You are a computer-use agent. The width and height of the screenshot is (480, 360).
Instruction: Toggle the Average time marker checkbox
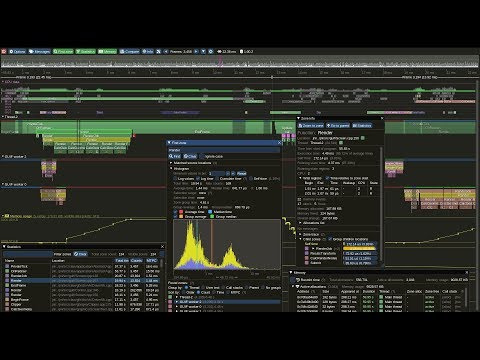point(175,212)
